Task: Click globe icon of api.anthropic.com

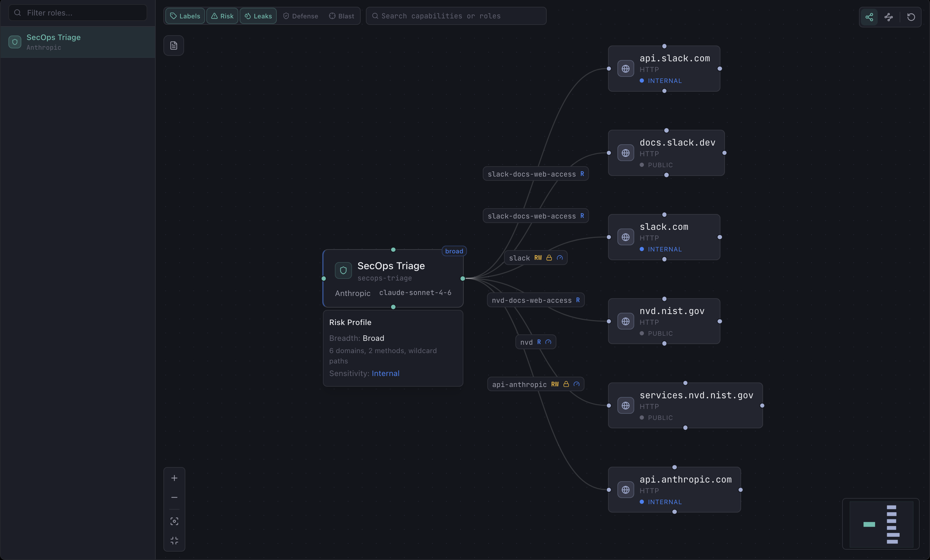Action: pos(625,489)
